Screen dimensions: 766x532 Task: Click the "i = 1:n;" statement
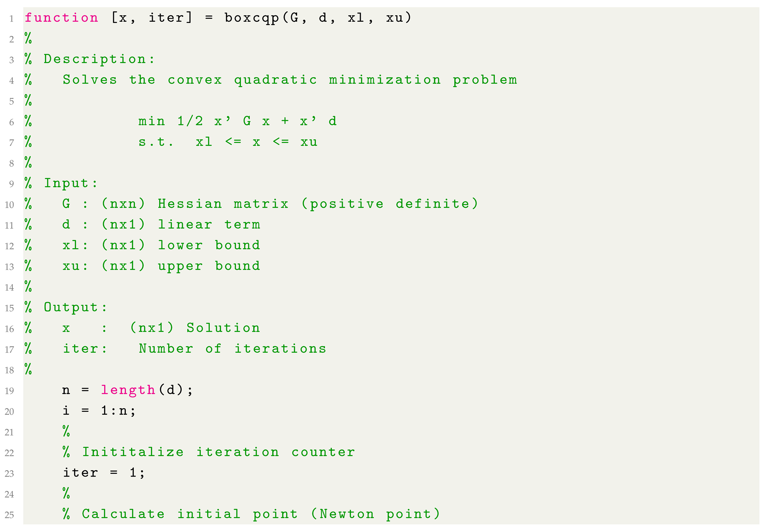[x=99, y=411]
